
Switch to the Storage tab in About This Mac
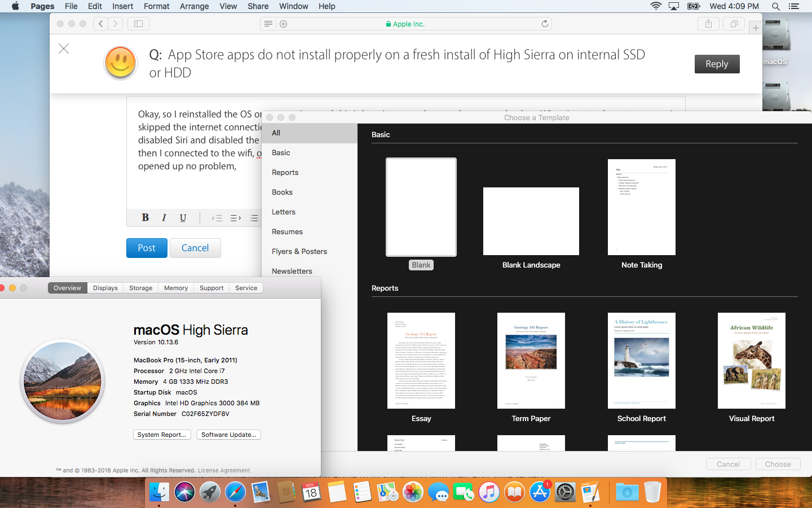[x=141, y=288]
